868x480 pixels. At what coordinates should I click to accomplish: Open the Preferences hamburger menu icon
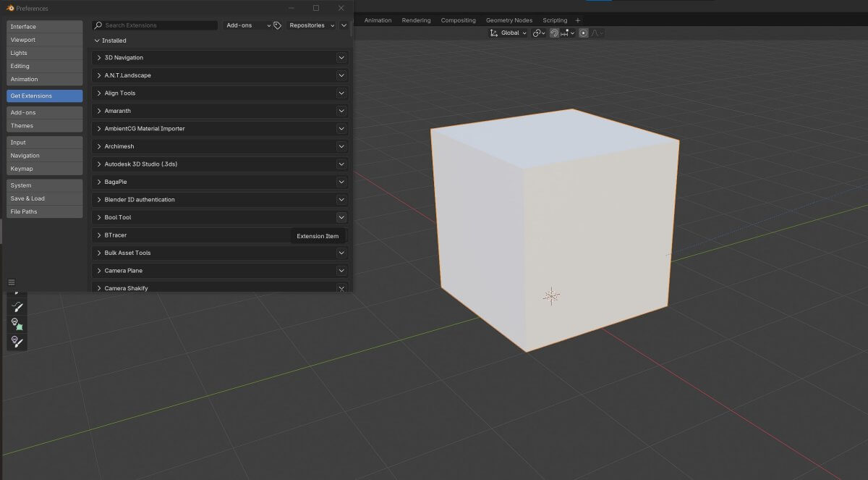tap(12, 282)
